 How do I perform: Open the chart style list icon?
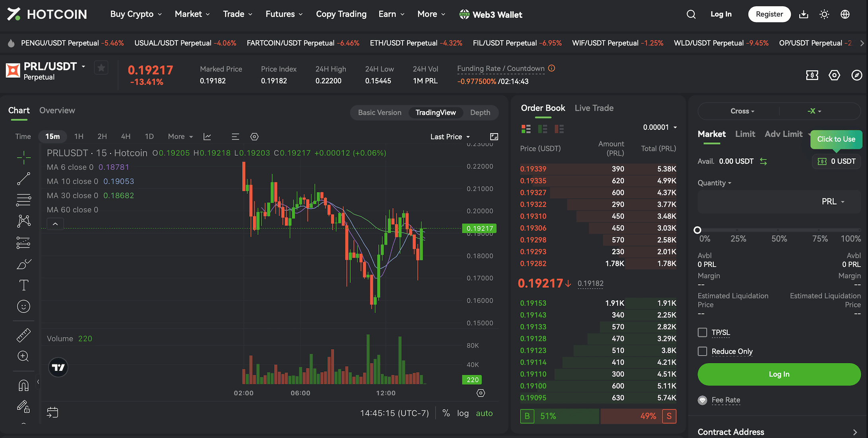tap(235, 137)
